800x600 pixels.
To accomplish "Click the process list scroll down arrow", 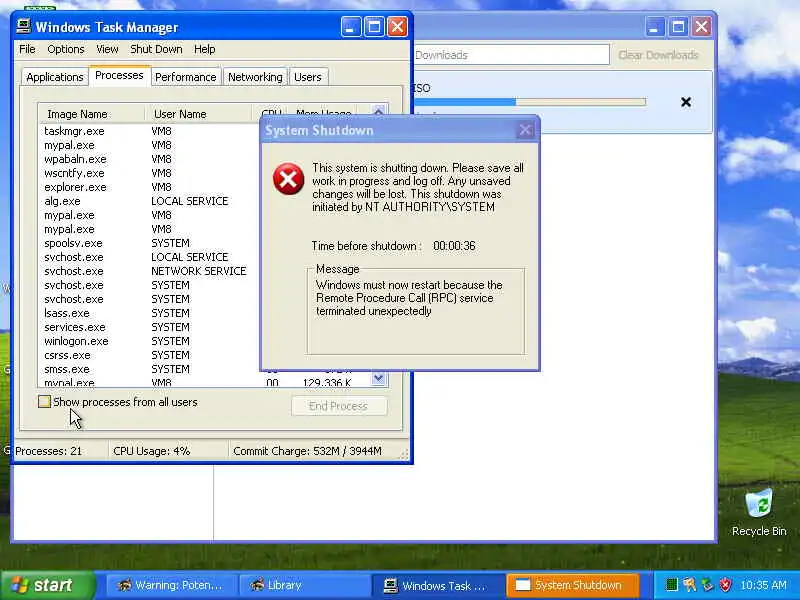I will pos(379,379).
